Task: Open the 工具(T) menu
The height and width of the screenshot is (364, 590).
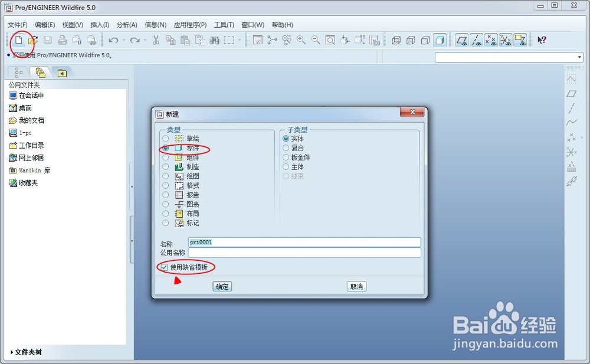Action: click(224, 25)
